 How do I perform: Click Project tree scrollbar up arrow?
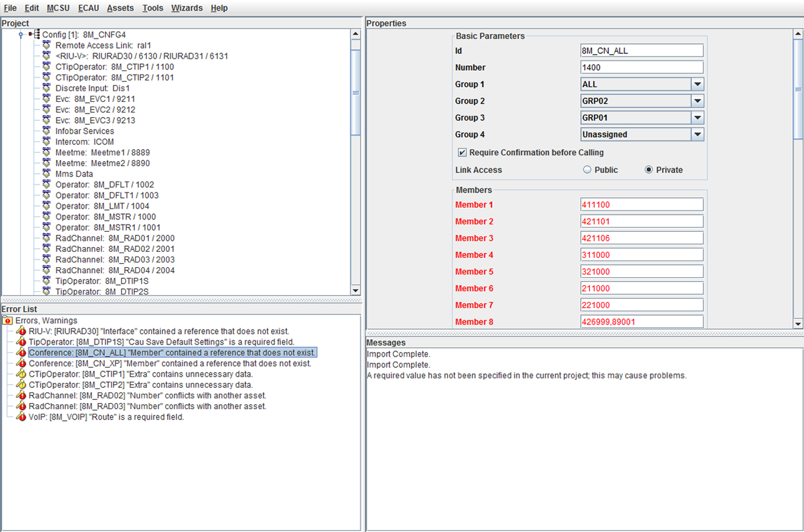click(356, 34)
